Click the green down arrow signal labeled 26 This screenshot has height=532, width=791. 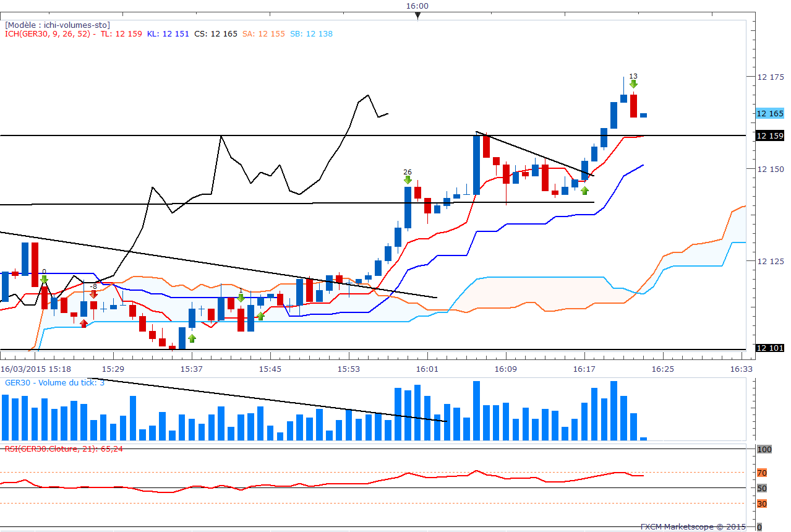click(x=408, y=179)
